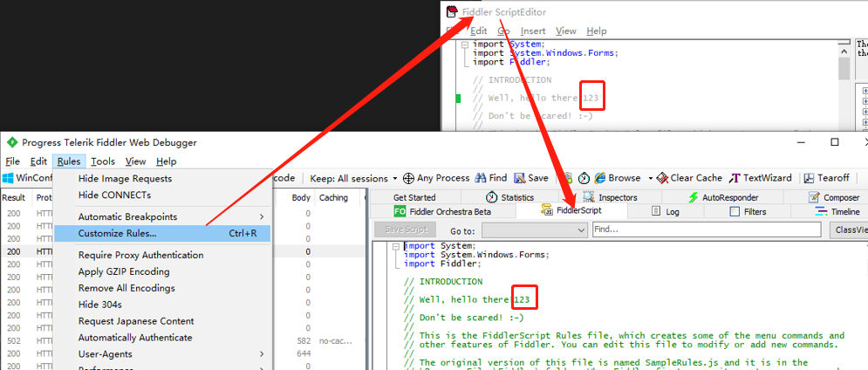
Task: Click the body value 644 in session list
Action: tap(304, 353)
